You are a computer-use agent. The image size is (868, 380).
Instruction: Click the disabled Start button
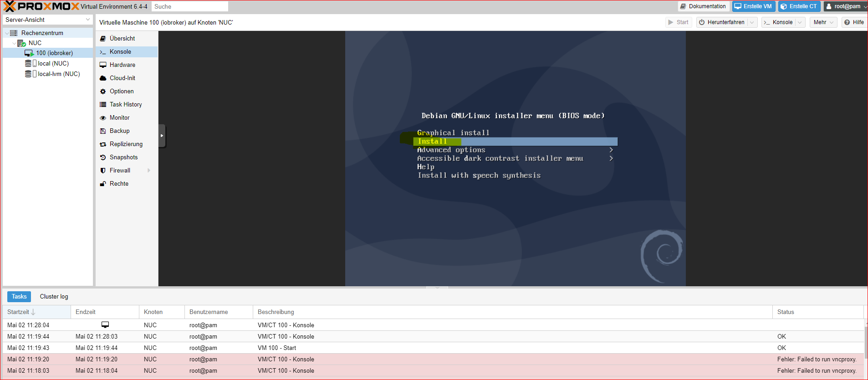(679, 22)
